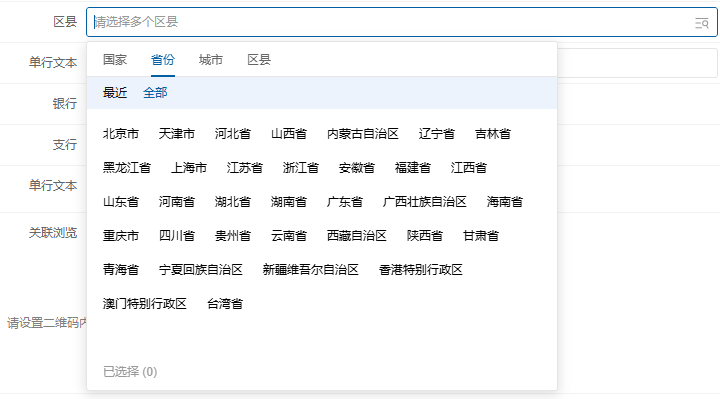
Task: Select 吉林省 option
Action: pos(493,134)
